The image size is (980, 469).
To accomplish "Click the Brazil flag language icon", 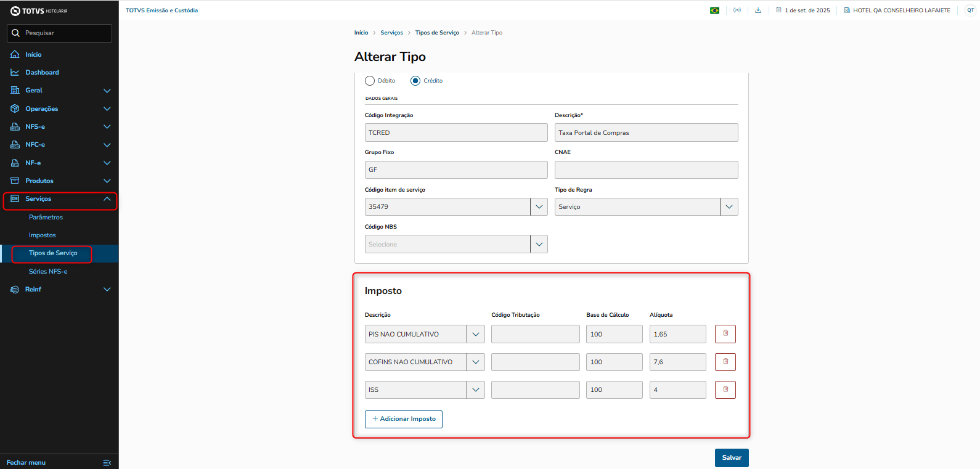I will coord(714,10).
